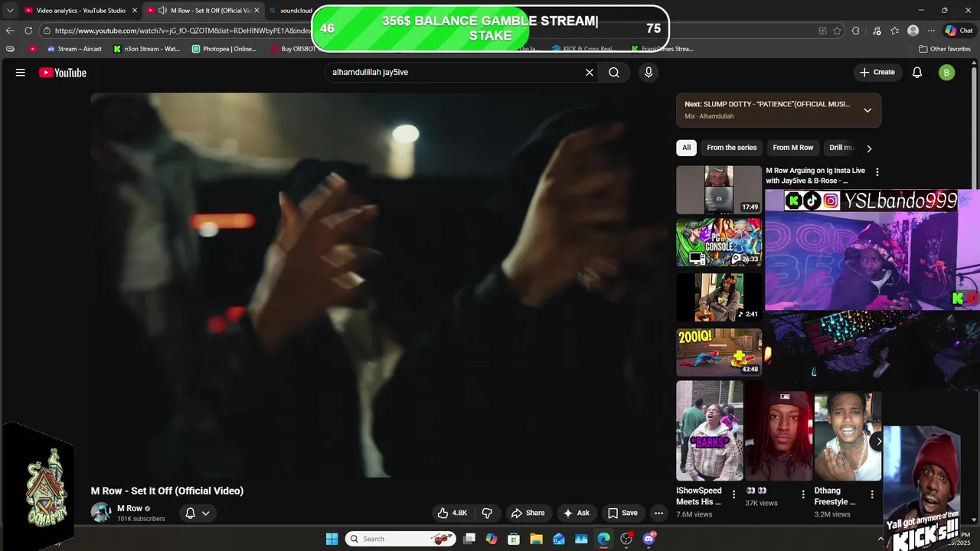Screen dimensions: 980x551
Task: Open Discord from the taskbar
Action: 649,539
